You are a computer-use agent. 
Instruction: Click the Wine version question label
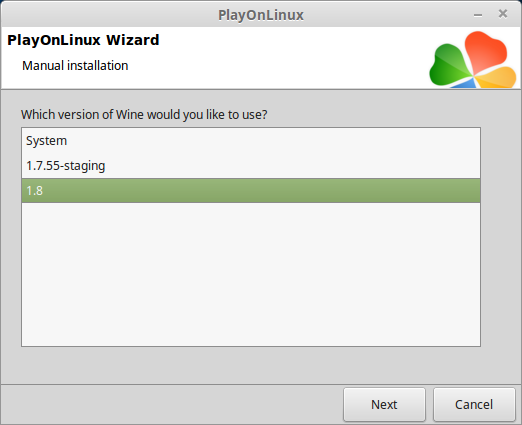coord(144,115)
